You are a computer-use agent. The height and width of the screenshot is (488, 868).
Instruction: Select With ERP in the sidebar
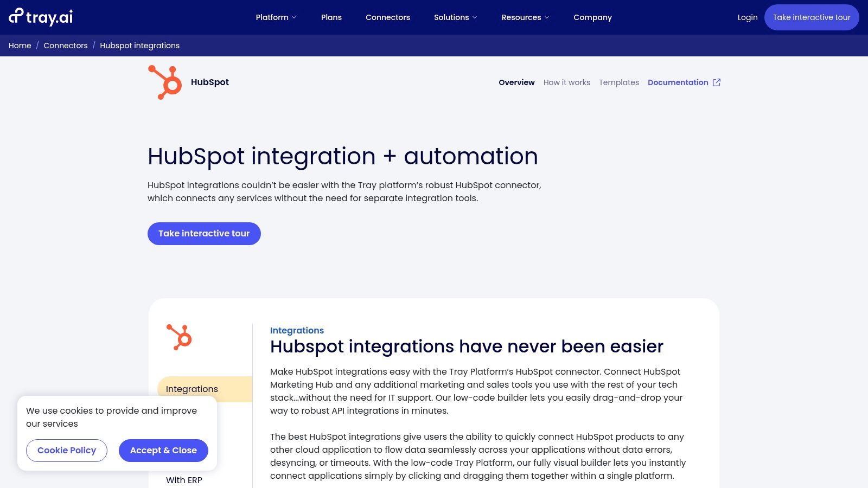coord(184,480)
